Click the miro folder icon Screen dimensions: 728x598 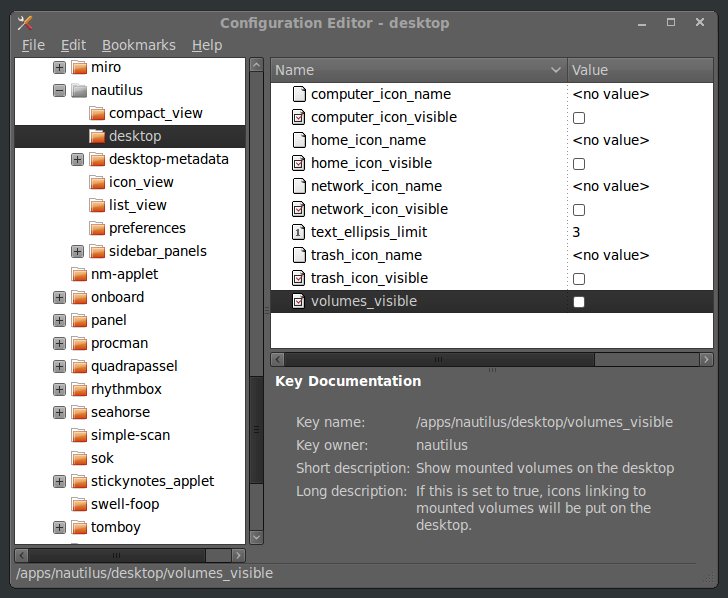(78, 67)
